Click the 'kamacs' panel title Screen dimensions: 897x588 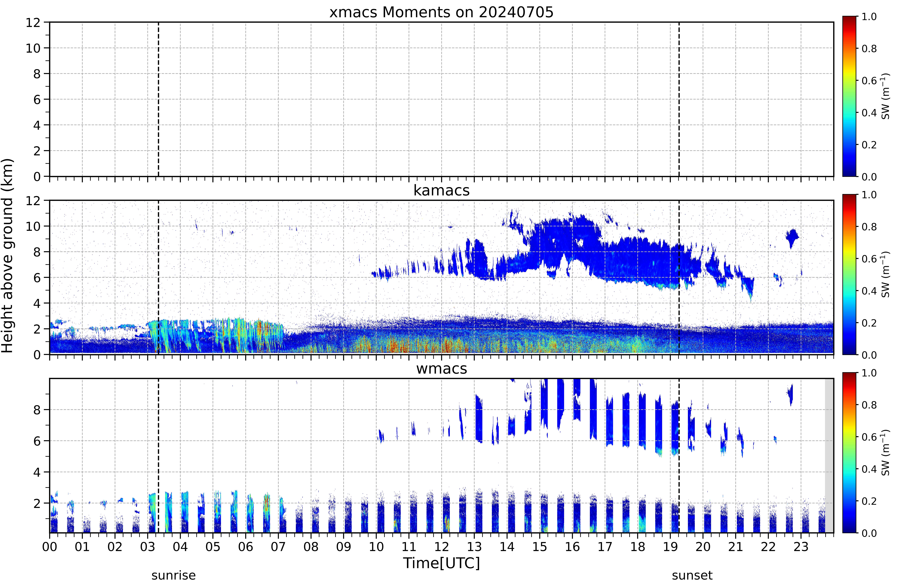441,190
